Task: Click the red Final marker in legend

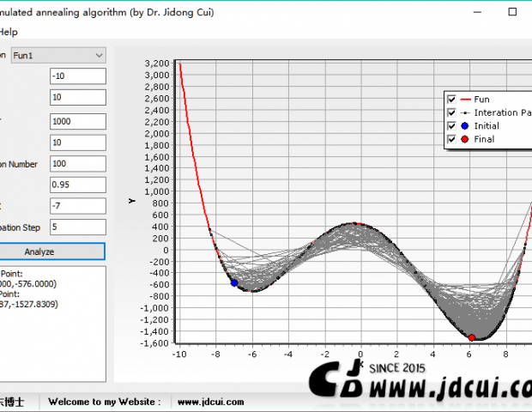Action: pos(463,139)
